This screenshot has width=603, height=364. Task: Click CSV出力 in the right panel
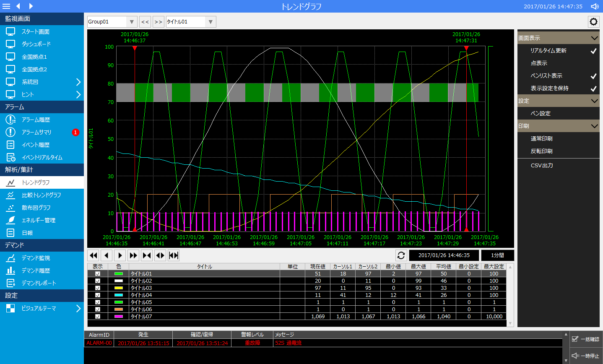click(542, 166)
